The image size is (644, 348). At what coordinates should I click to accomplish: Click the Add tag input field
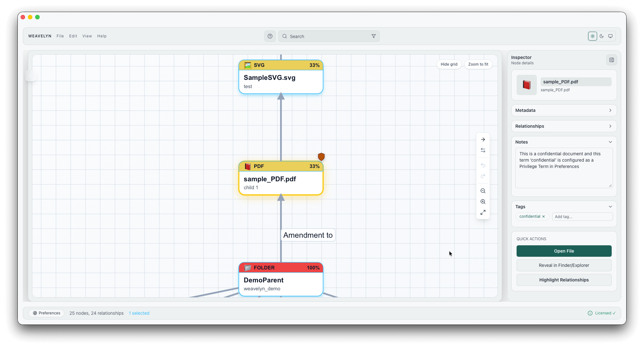pyautogui.click(x=582, y=217)
